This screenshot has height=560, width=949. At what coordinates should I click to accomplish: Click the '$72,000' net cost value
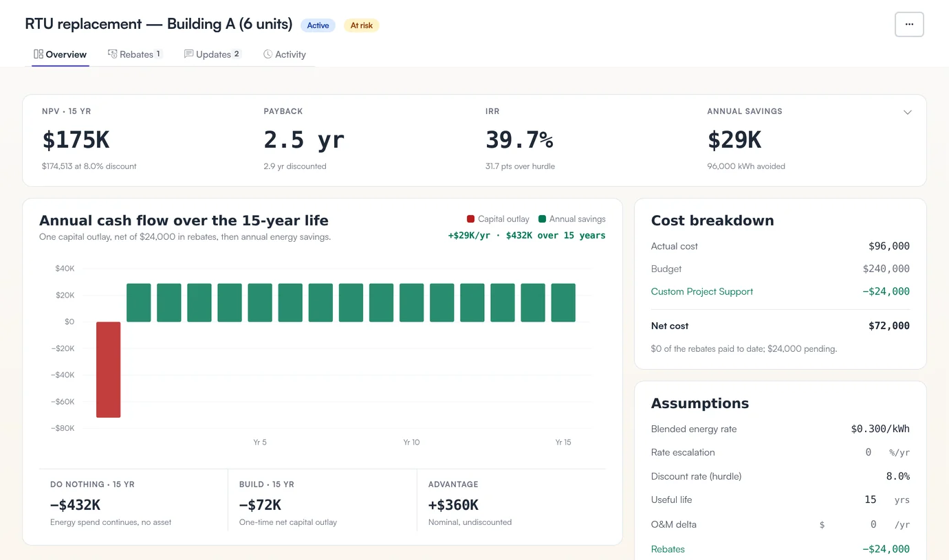[889, 326]
